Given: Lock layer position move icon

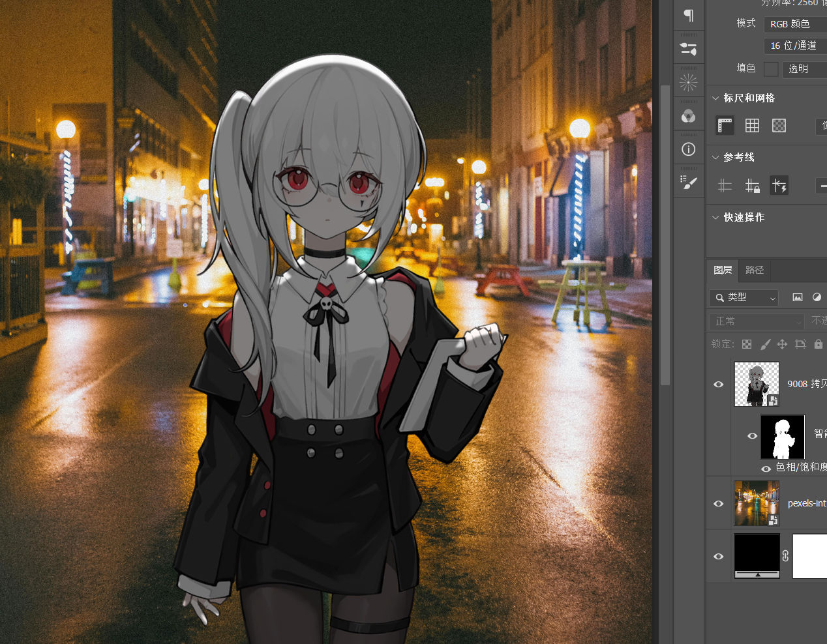Looking at the screenshot, I should pyautogui.click(x=783, y=344).
